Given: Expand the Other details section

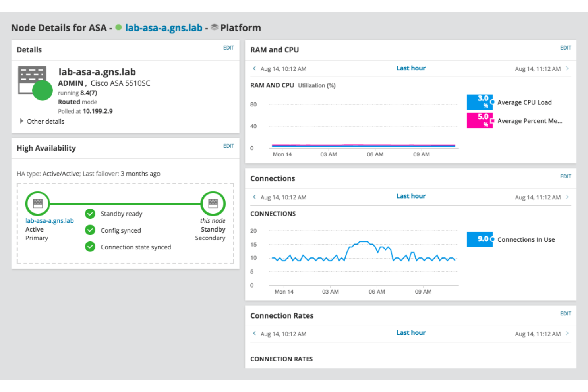Looking at the screenshot, I should (x=22, y=121).
